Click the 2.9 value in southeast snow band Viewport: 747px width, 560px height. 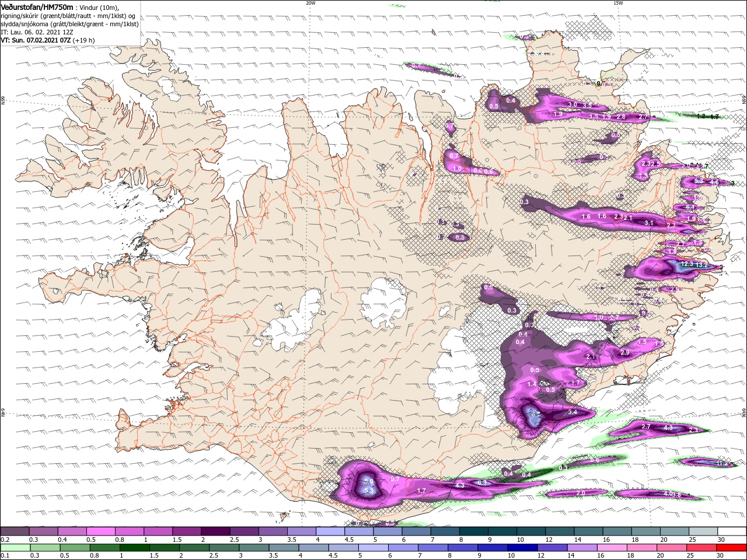(625, 353)
